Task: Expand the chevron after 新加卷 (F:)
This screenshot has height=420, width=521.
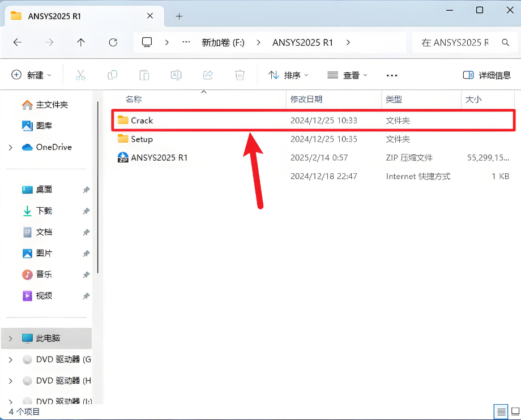Action: click(x=258, y=42)
